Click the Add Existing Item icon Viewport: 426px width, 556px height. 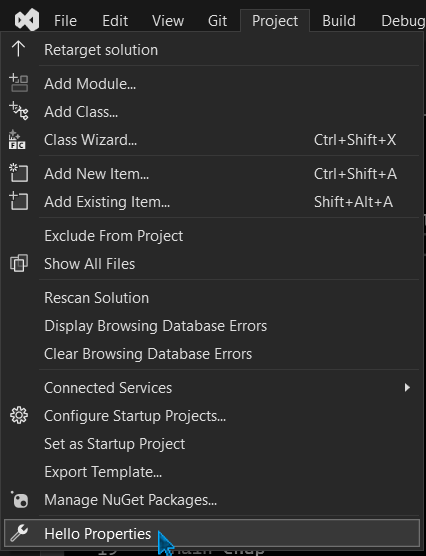(x=18, y=201)
